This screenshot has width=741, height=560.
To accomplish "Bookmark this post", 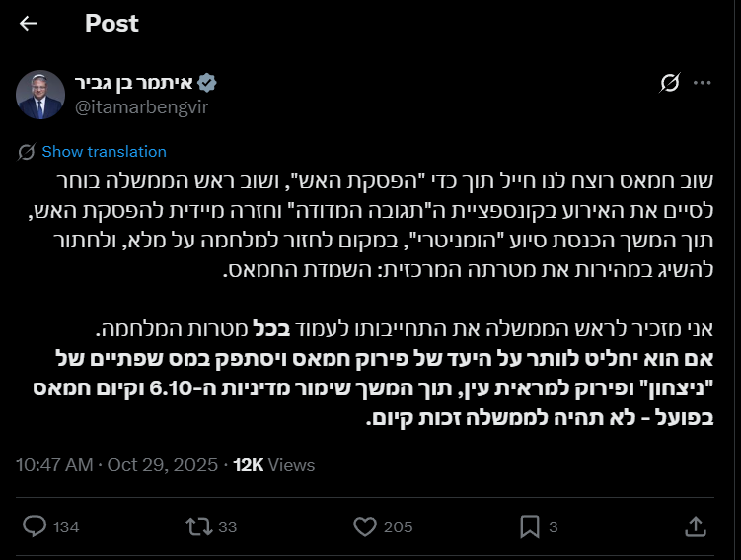I will pyautogui.click(x=530, y=526).
